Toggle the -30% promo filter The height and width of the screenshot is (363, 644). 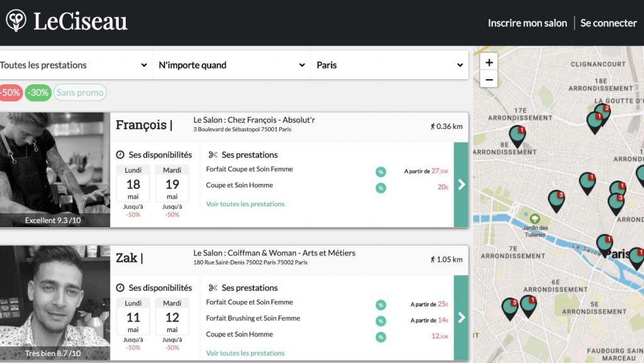(38, 93)
